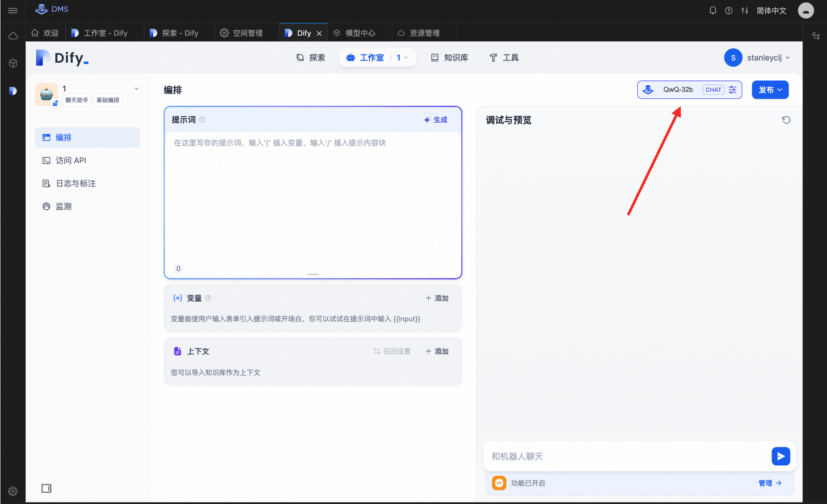Open the QwQ-32b model selector

(x=689, y=90)
